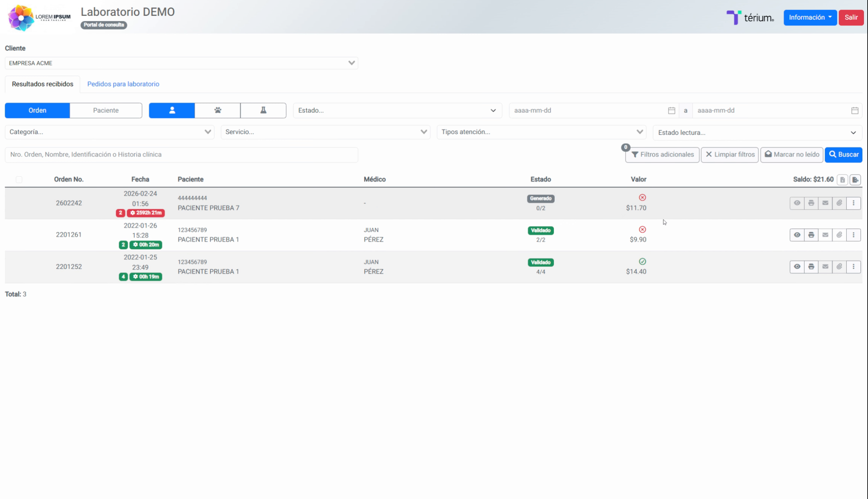Click the Fecha column header
This screenshot has width=868, height=499.
click(140, 179)
